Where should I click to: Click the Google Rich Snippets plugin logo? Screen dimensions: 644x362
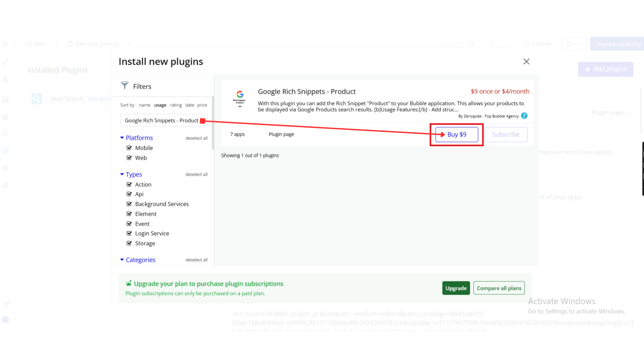[x=240, y=98]
